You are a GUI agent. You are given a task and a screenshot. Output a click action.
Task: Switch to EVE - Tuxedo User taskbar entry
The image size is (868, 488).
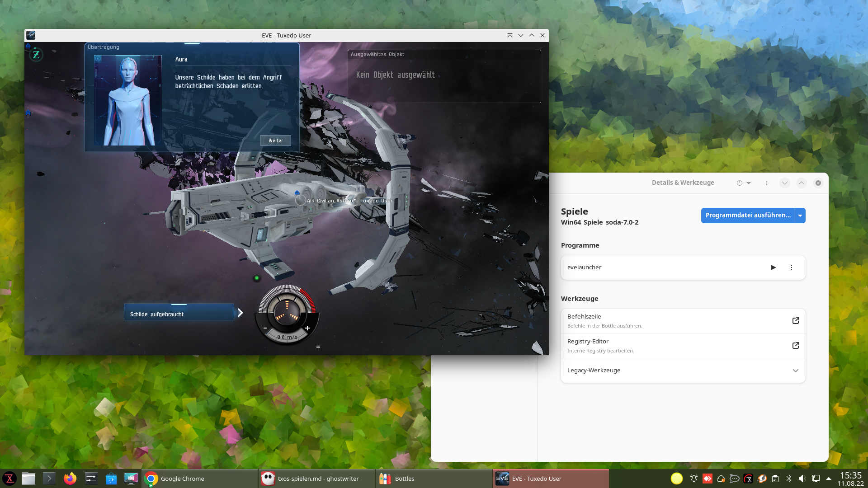(551, 479)
